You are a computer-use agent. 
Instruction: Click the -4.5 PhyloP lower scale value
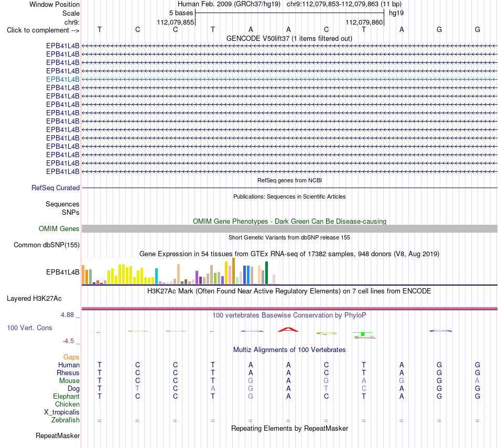pos(68,341)
